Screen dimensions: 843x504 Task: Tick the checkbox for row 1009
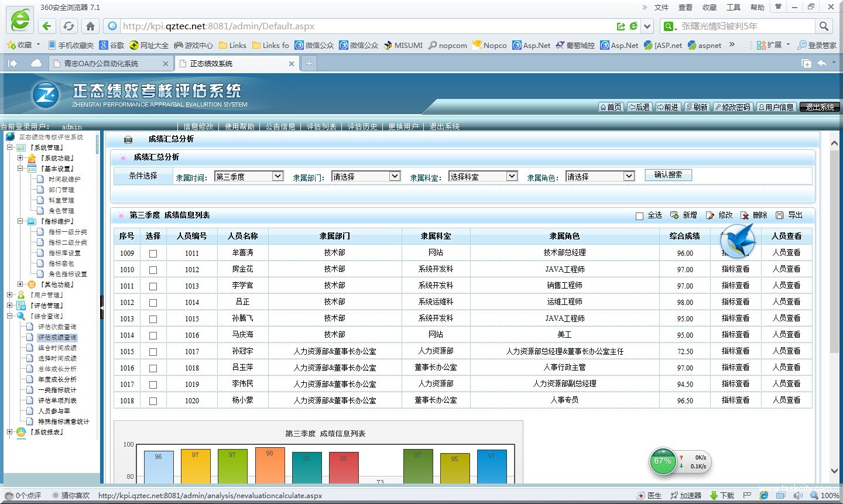click(153, 253)
